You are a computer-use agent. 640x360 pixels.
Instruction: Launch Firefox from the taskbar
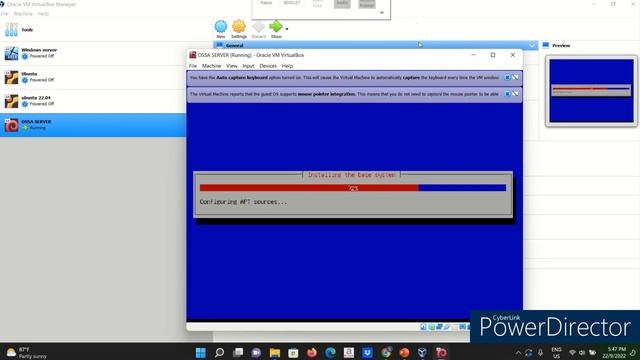point(312,353)
